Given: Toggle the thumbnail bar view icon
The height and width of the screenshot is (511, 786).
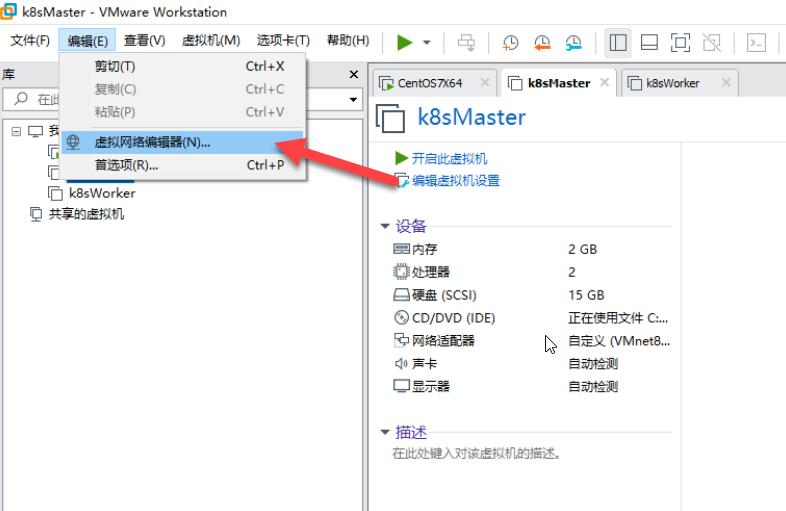Looking at the screenshot, I should 649,43.
